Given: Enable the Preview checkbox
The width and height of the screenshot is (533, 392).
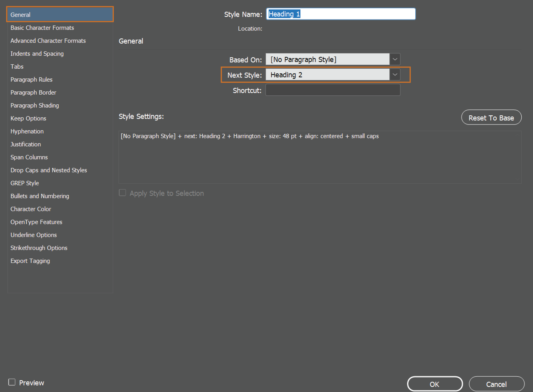Looking at the screenshot, I should 12,382.
